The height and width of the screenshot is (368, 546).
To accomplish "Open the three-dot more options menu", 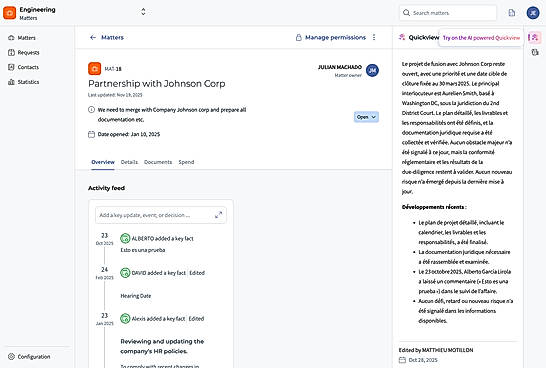I will click(x=374, y=37).
